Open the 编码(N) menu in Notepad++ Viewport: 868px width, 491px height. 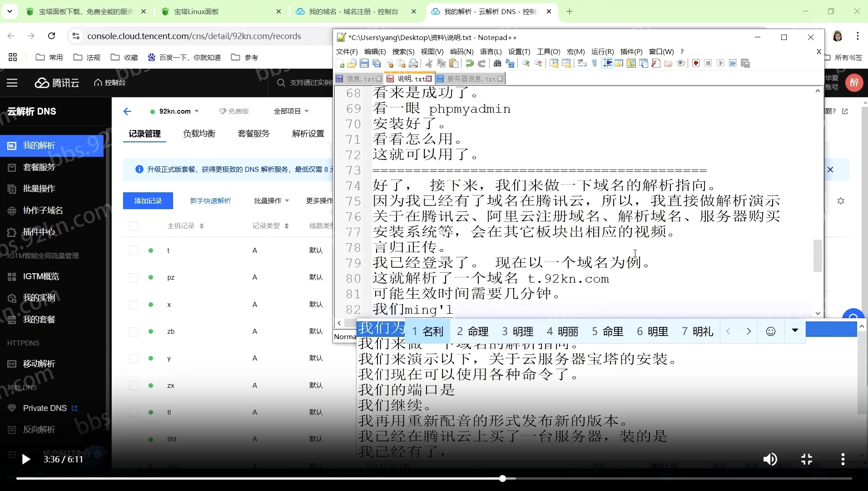[x=461, y=52]
